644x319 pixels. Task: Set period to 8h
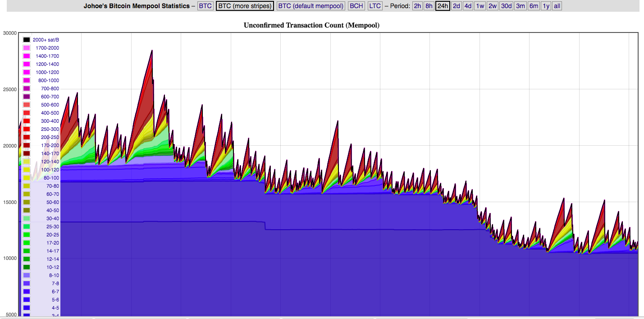[429, 6]
